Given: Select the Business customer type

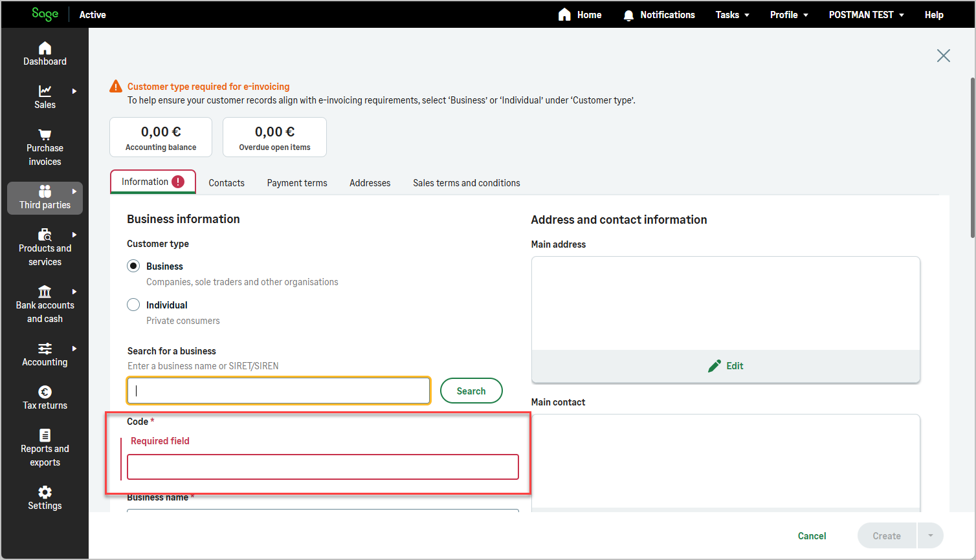Looking at the screenshot, I should pyautogui.click(x=133, y=266).
